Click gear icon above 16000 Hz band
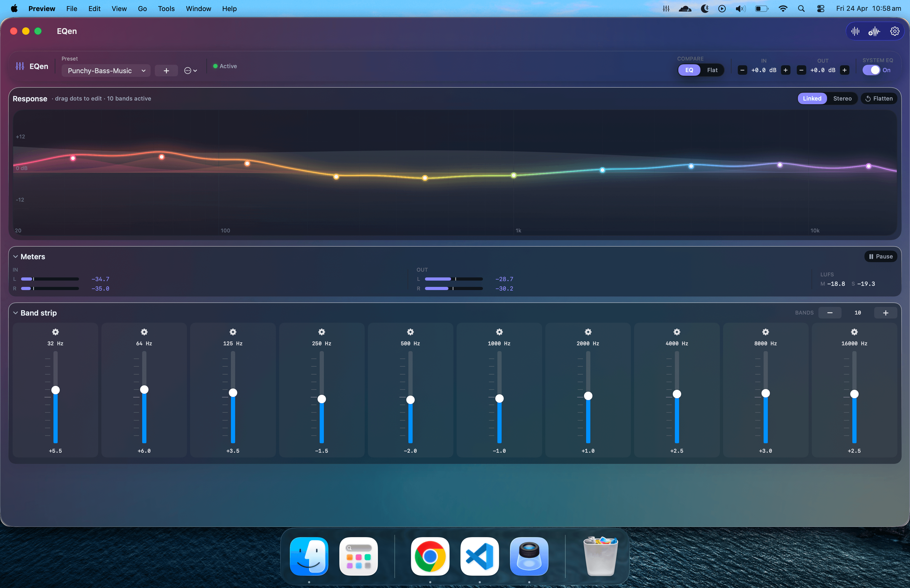 [854, 332]
